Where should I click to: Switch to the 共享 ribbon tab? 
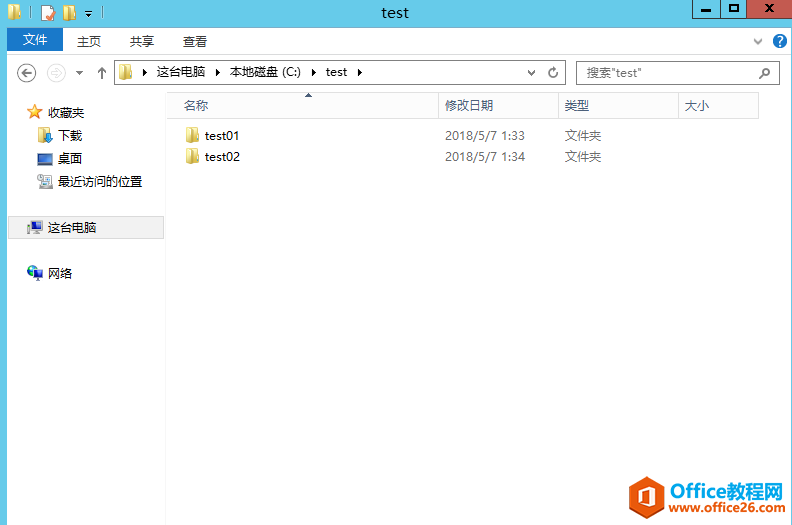click(141, 41)
